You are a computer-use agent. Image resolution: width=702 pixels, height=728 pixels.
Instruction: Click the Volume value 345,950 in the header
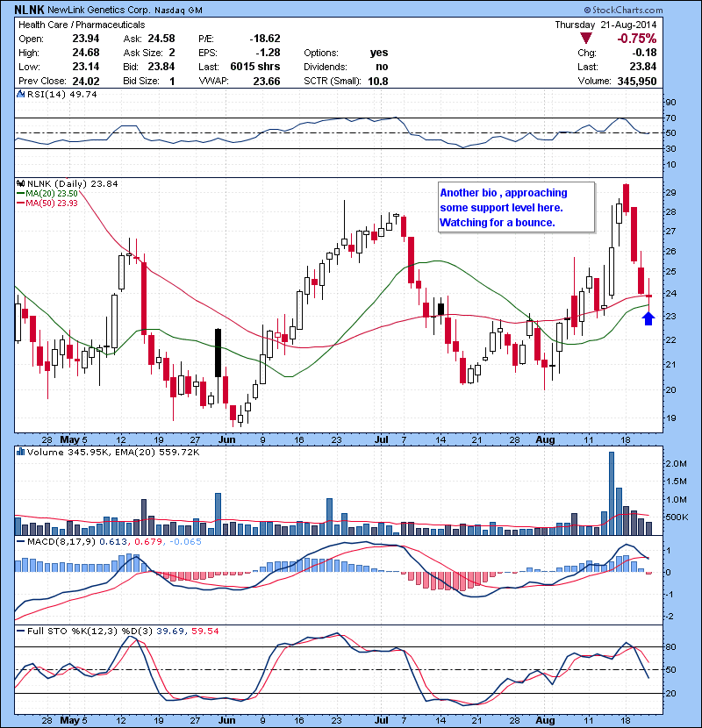637,82
